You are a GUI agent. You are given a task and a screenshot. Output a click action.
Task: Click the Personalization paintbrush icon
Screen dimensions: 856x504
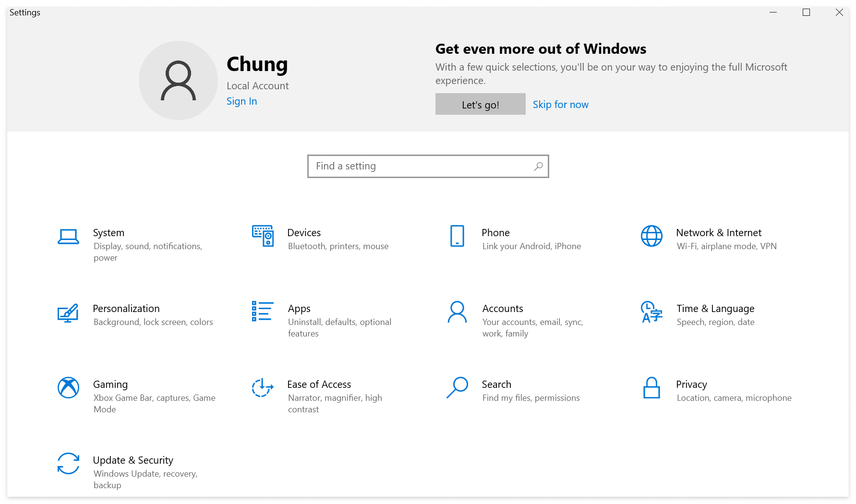(x=68, y=312)
